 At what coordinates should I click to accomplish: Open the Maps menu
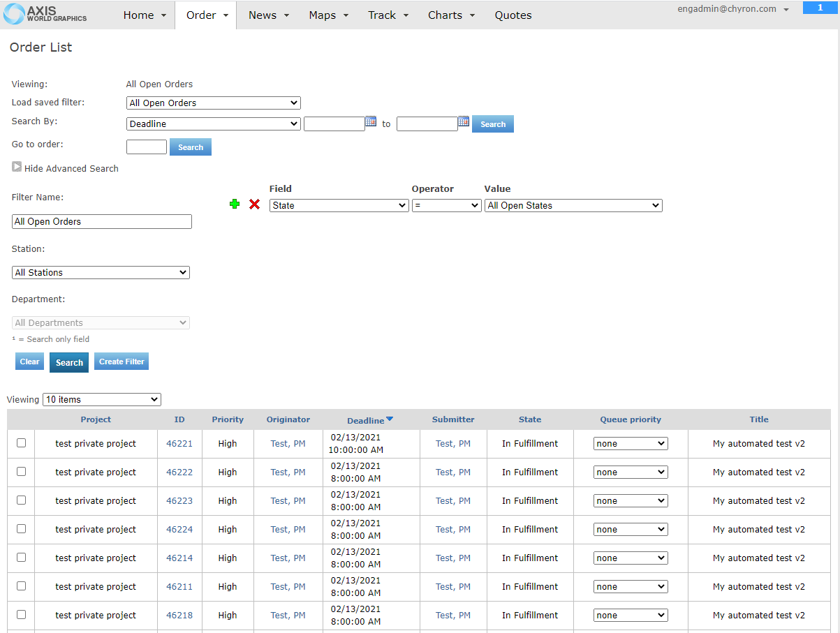click(x=328, y=15)
